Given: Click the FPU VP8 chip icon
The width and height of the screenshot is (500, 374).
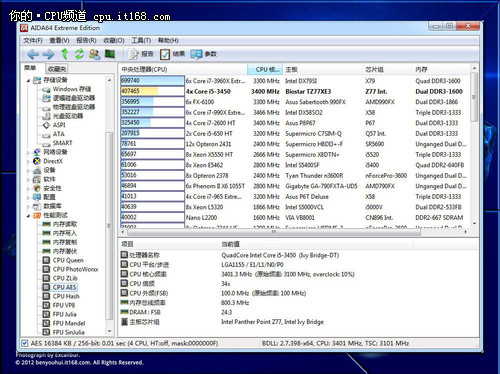Looking at the screenshot, I should 46,305.
